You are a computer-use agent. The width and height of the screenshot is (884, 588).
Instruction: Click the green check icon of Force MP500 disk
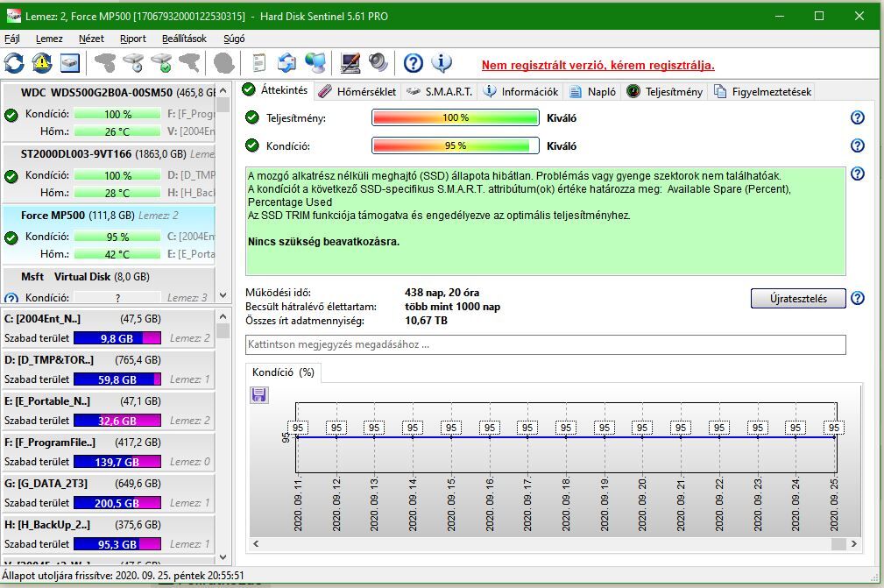pos(11,237)
